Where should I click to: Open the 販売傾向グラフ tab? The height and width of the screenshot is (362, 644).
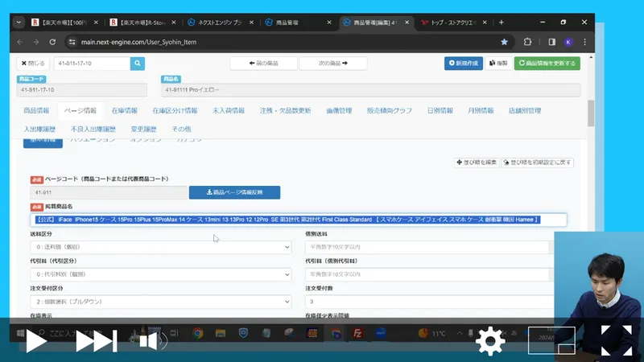(389, 110)
